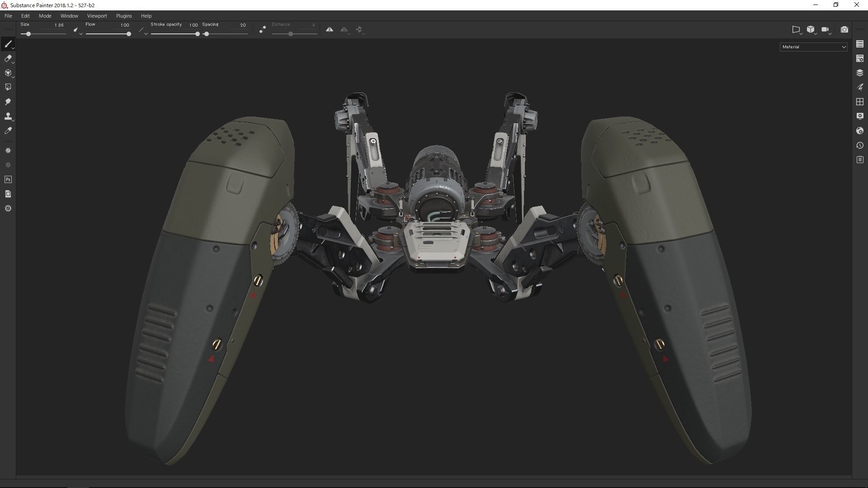Expand the video camera dropdown arrow

(831, 33)
